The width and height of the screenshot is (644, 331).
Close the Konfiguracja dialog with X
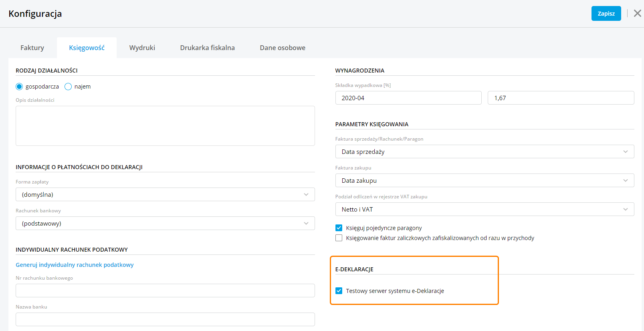coord(637,13)
